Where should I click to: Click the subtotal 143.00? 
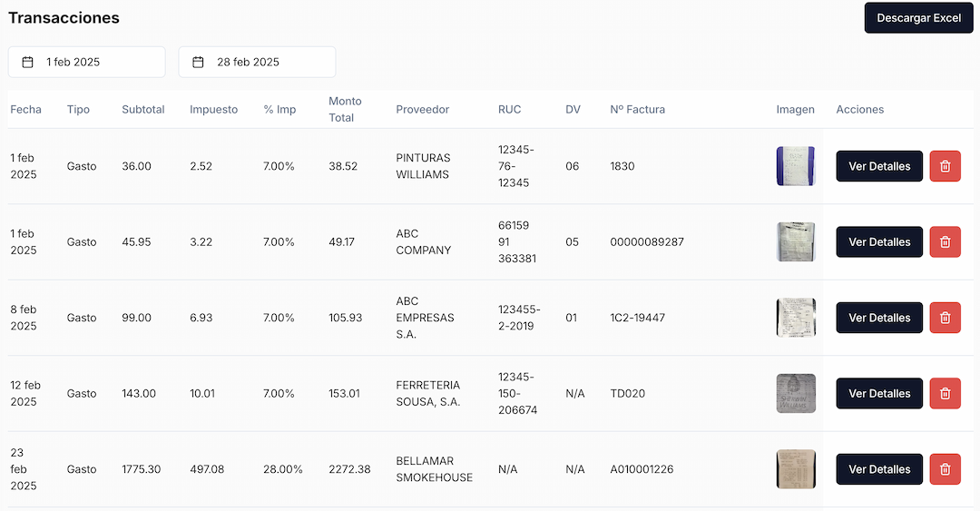(x=139, y=393)
